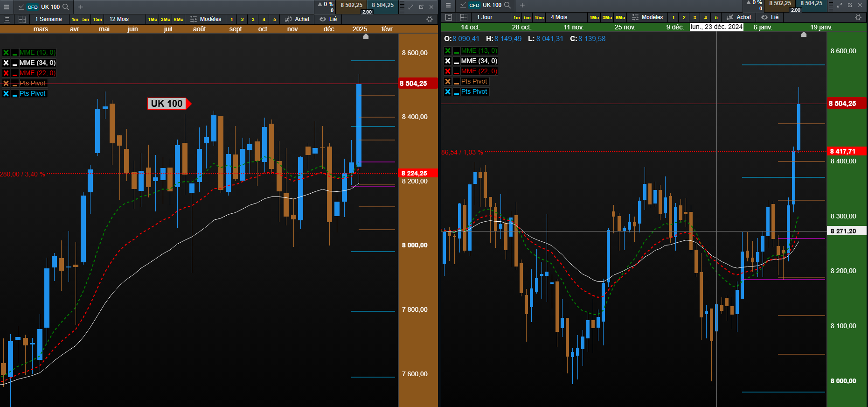Image resolution: width=868 pixels, height=407 pixels.
Task: Open settings gear on right chart
Action: click(858, 17)
